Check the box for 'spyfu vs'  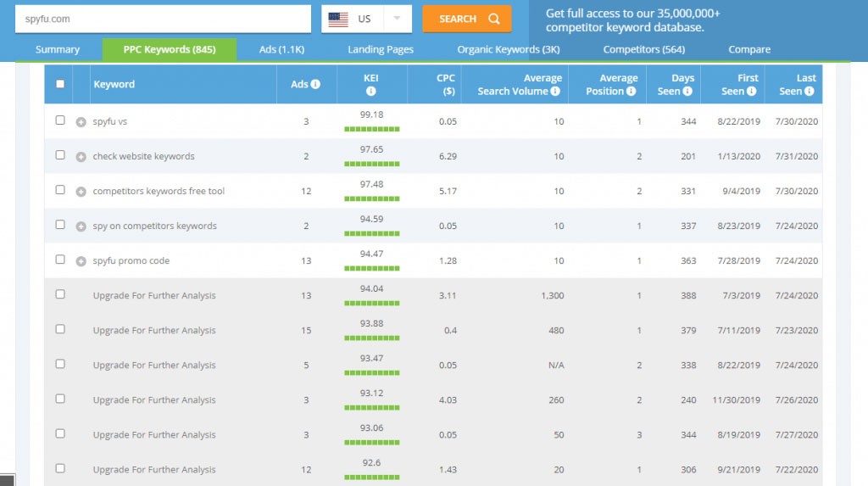pos(60,120)
